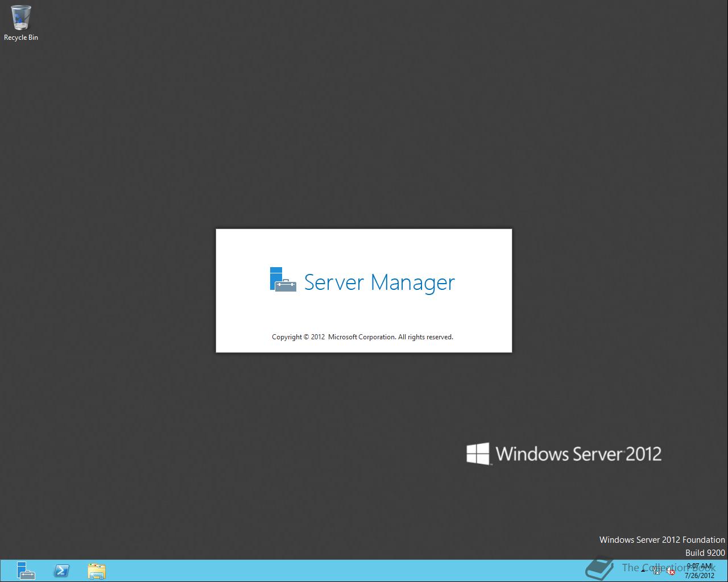Open the clock showing 9:07 AM

pyautogui.click(x=700, y=571)
